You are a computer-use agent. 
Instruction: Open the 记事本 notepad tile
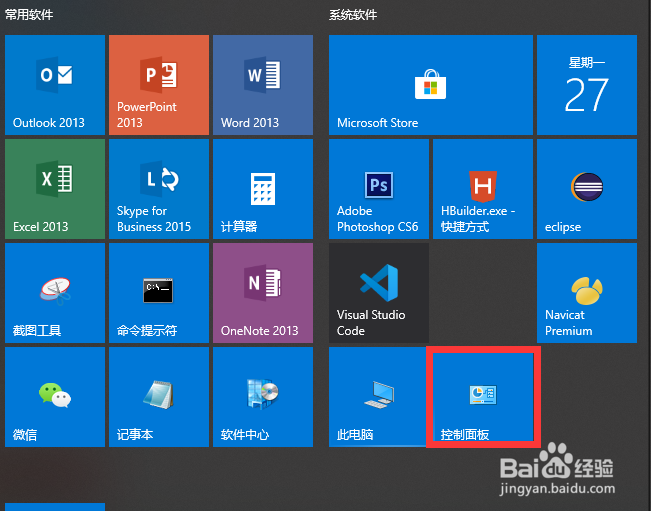159,397
